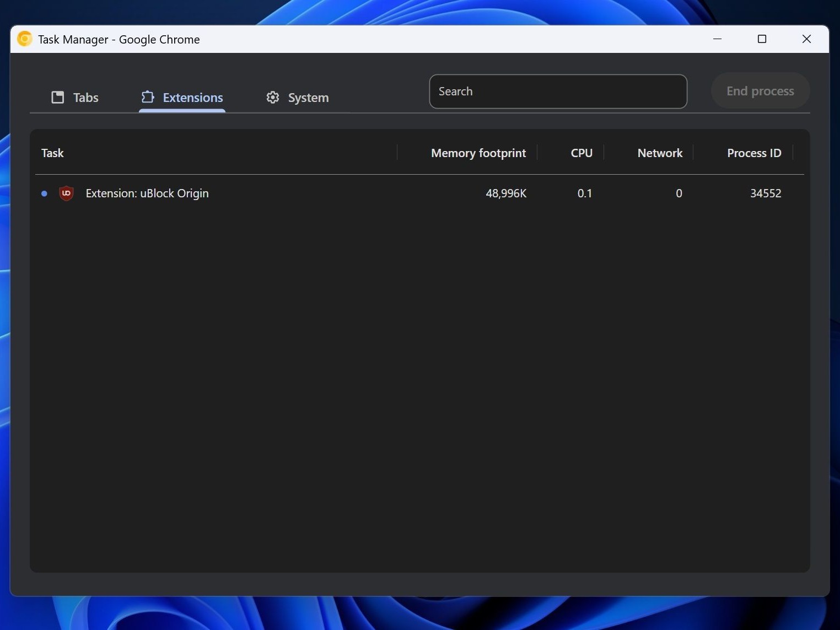Click the Chrome icon in title bar
840x630 pixels.
pyautogui.click(x=25, y=39)
